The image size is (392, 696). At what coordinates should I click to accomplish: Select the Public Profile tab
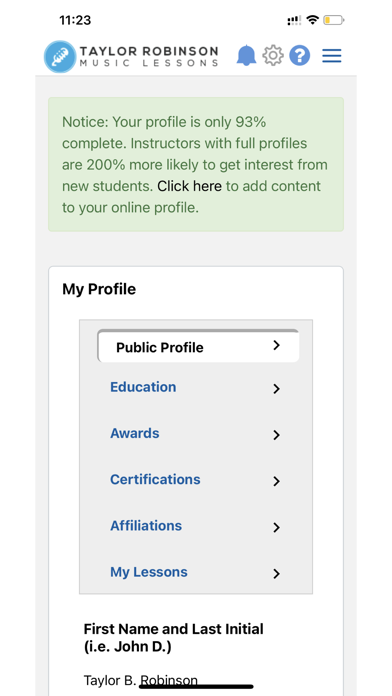(198, 346)
